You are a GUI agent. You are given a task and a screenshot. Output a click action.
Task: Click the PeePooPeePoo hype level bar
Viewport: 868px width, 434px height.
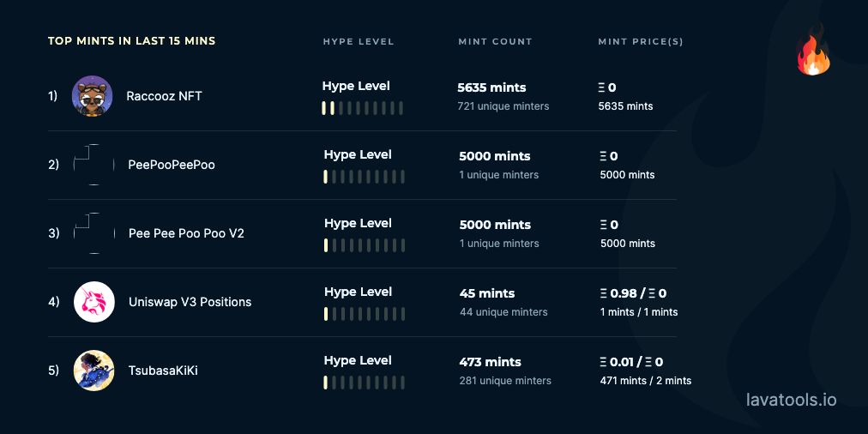coord(364,177)
